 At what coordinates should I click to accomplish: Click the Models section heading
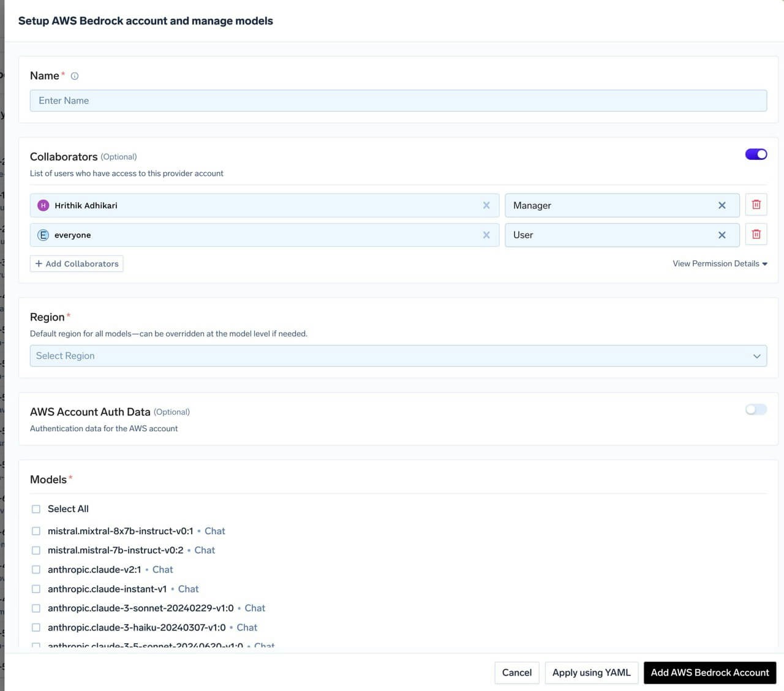tap(48, 480)
